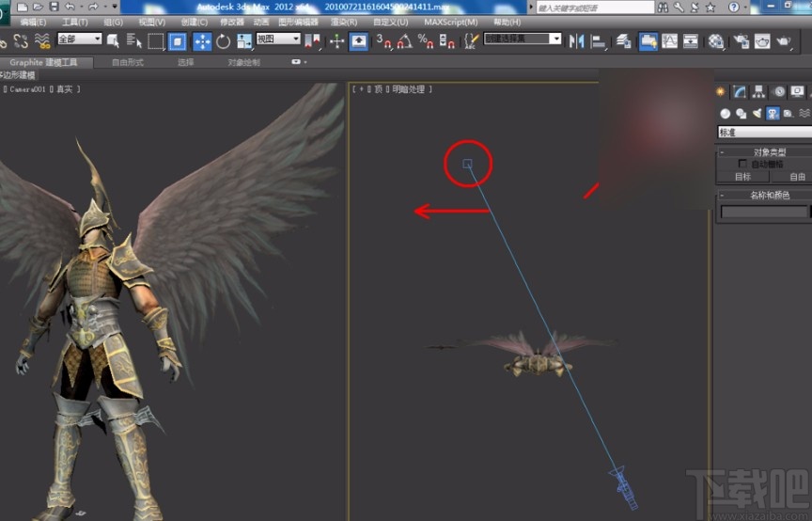Open the Material Editor
Viewport: 812px width, 521px height.
click(x=716, y=41)
